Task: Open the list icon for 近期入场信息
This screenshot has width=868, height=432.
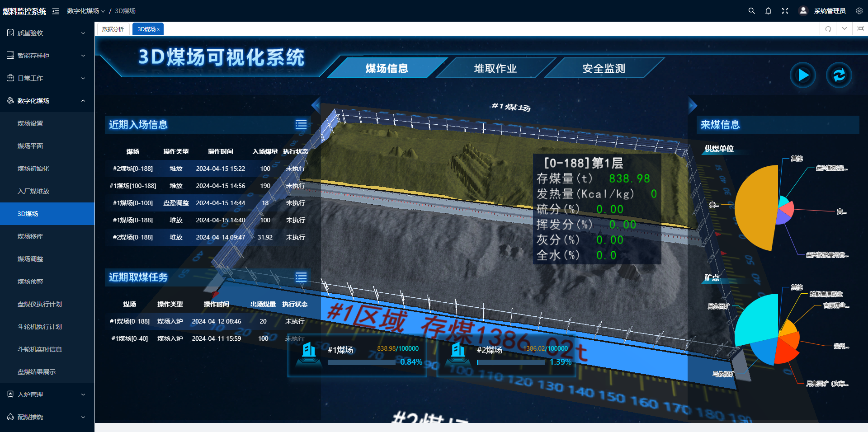Action: point(301,125)
